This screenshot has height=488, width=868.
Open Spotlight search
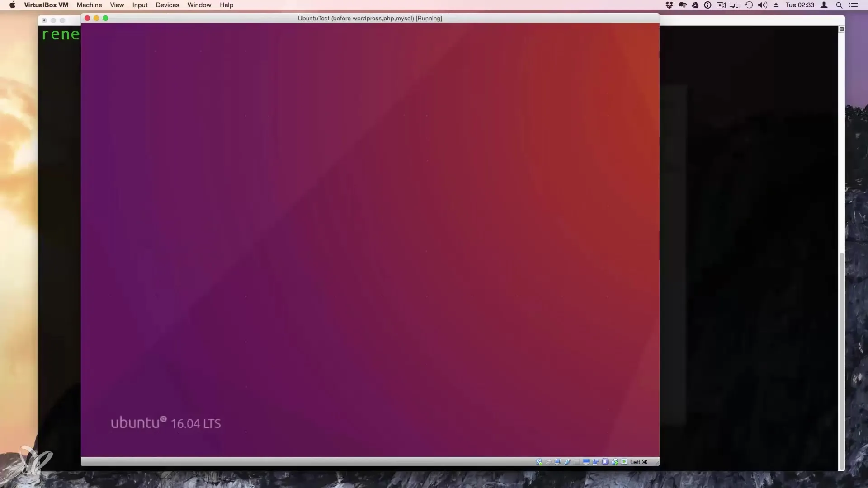pos(839,5)
